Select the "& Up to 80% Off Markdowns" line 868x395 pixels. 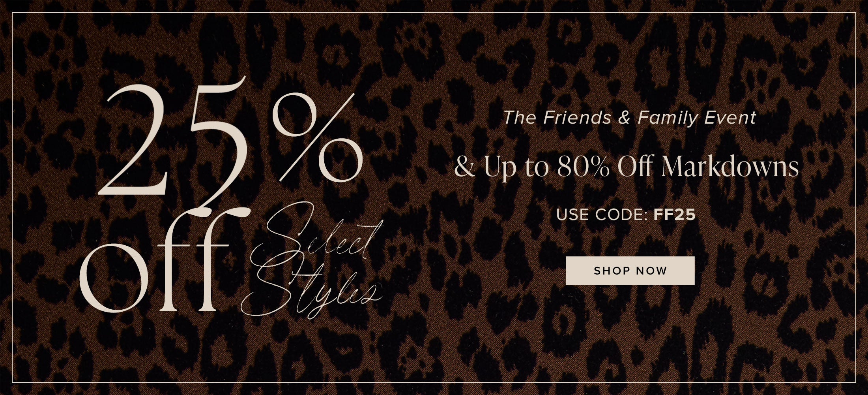click(x=627, y=168)
